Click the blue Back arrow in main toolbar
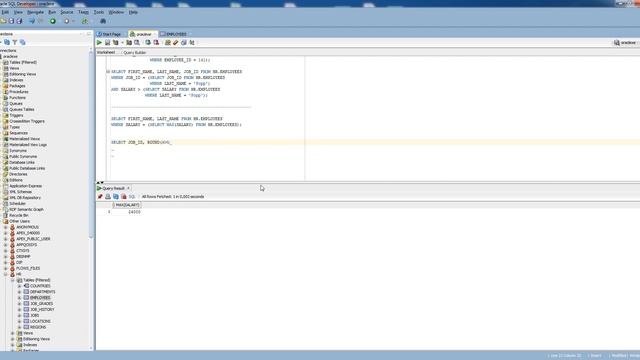The image size is (640, 360). coord(32,21)
